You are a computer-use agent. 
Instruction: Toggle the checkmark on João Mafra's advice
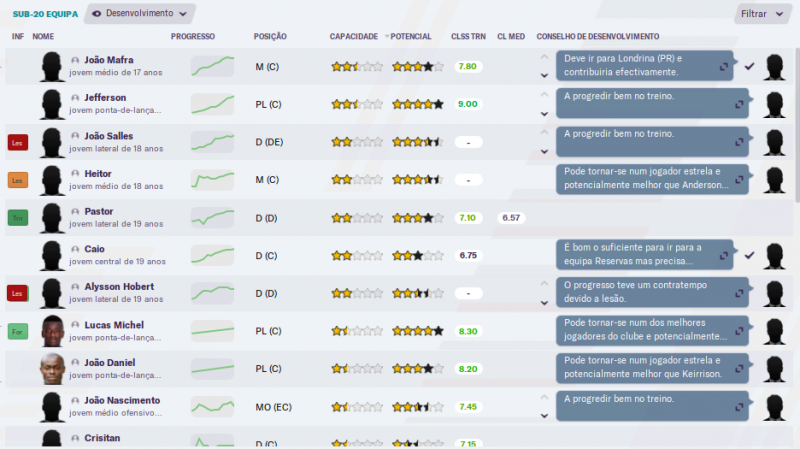[750, 66]
